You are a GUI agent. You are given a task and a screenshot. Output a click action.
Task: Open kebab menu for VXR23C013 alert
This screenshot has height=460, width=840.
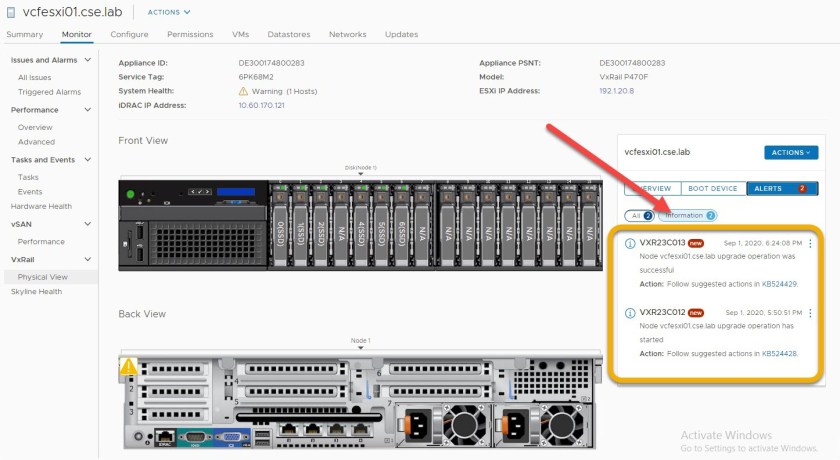pyautogui.click(x=810, y=243)
